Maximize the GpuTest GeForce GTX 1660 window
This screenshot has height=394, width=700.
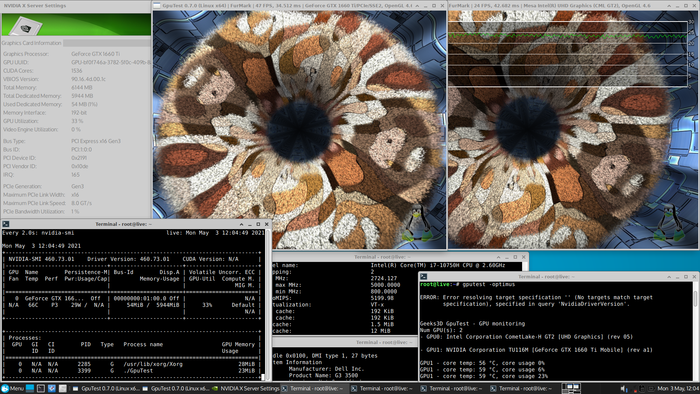(434, 6)
